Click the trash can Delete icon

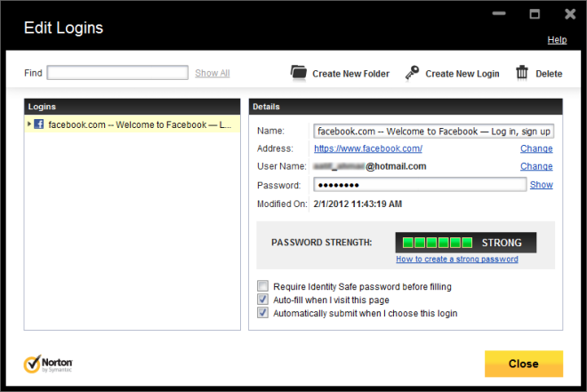pos(522,73)
